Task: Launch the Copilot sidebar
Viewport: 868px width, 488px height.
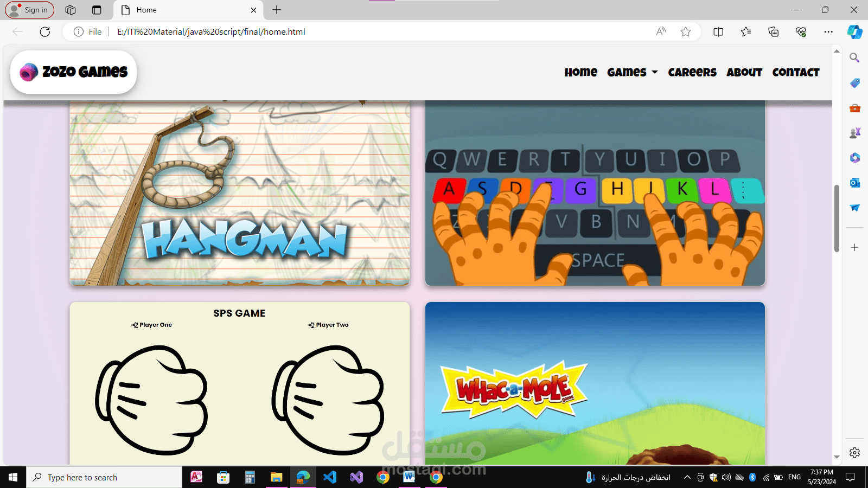Action: tap(854, 31)
